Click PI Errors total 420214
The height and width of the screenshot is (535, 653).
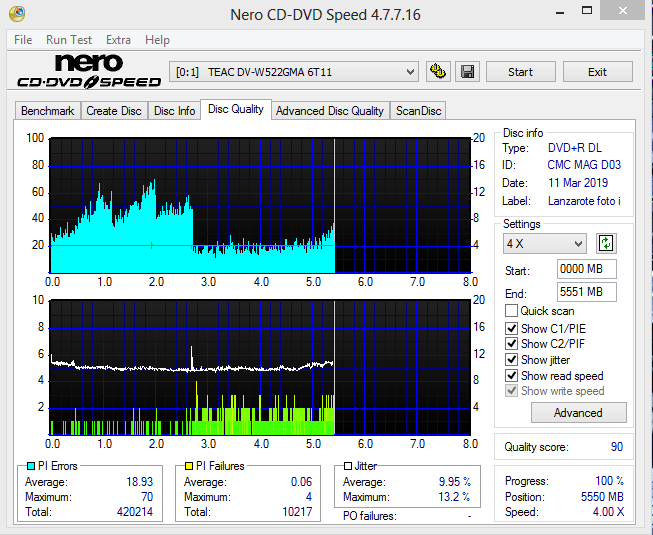[x=135, y=512]
